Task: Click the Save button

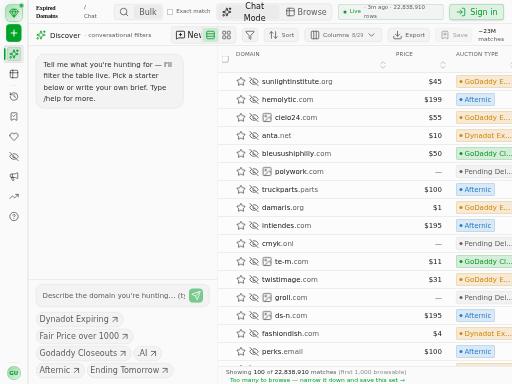Action: pyautogui.click(x=454, y=35)
